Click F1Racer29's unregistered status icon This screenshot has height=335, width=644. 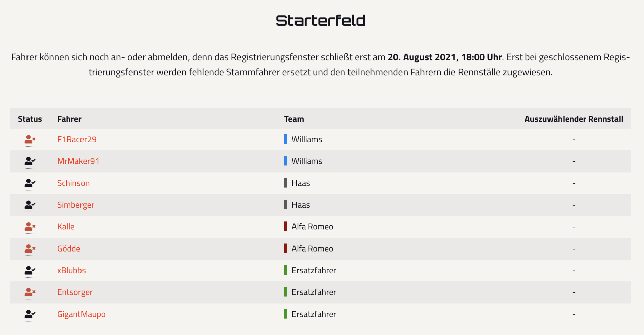30,139
